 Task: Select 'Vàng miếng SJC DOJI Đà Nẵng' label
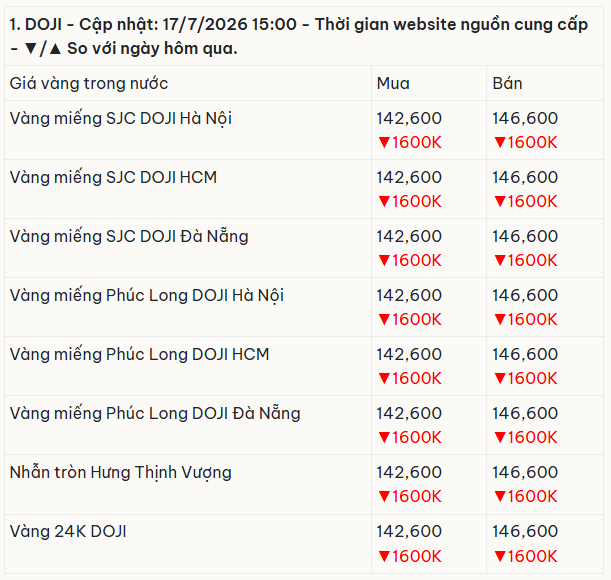click(x=129, y=237)
